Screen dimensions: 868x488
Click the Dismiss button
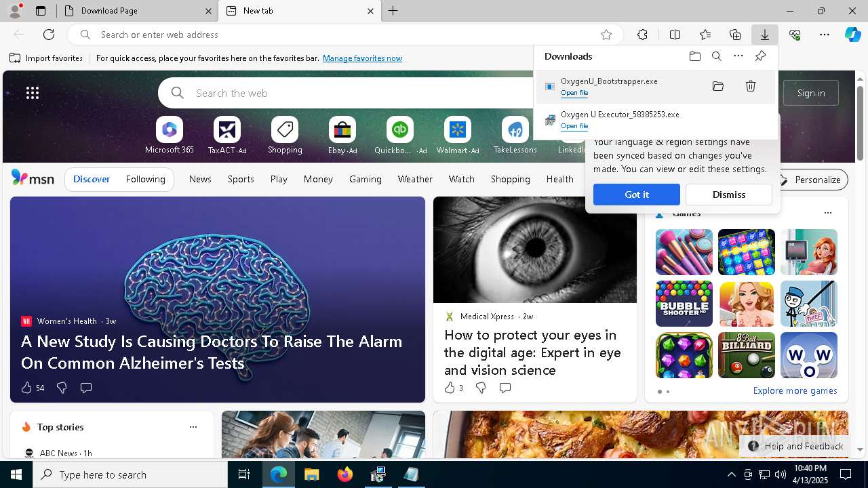(729, 195)
